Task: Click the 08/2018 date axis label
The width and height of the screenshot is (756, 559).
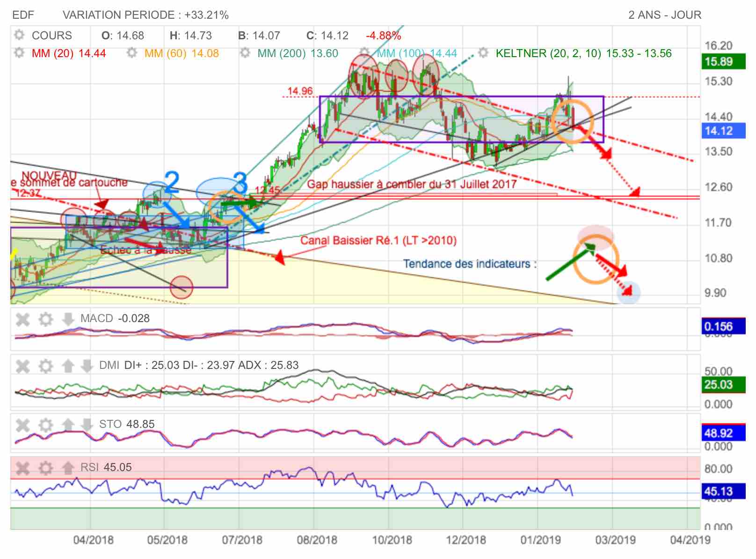Action: (x=317, y=540)
